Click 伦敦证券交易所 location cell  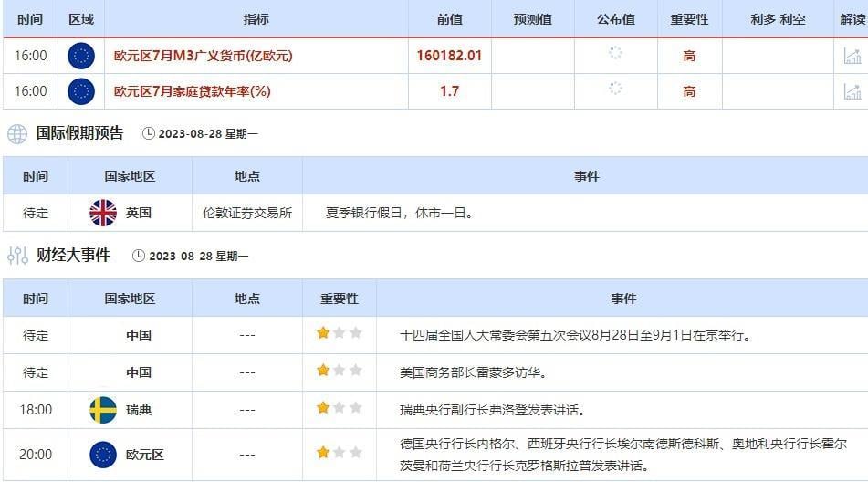247,213
